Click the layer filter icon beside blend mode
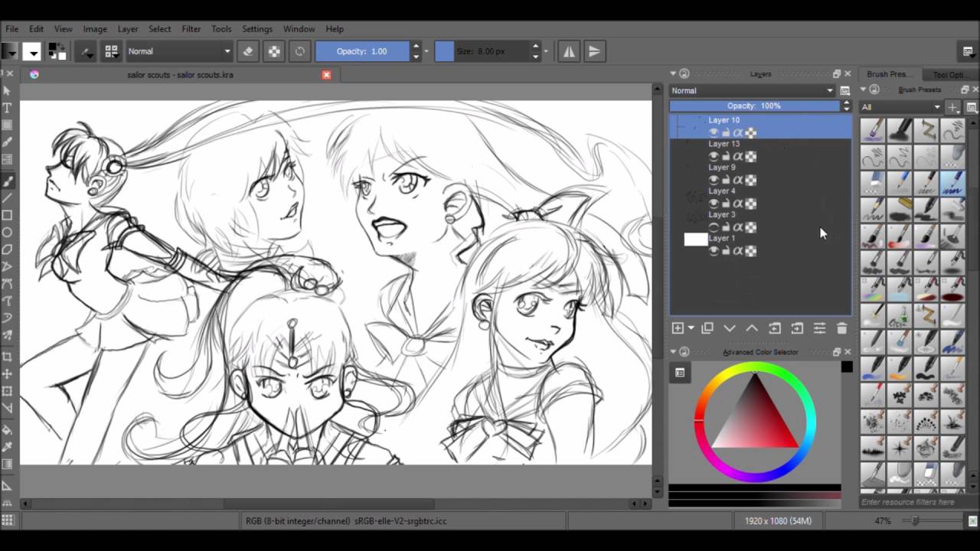Image resolution: width=980 pixels, height=551 pixels. click(x=844, y=90)
